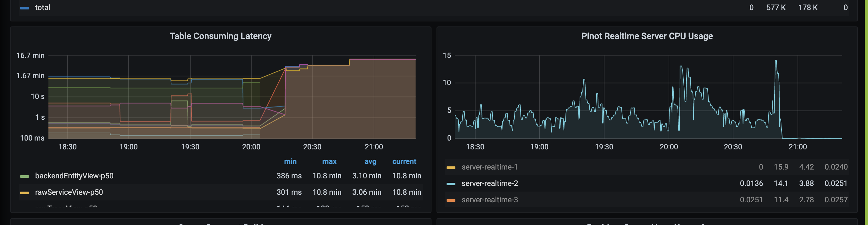Screen dimensions: 868x225
Task: Select 14.1 max value for server-realtime-2
Action: click(781, 183)
